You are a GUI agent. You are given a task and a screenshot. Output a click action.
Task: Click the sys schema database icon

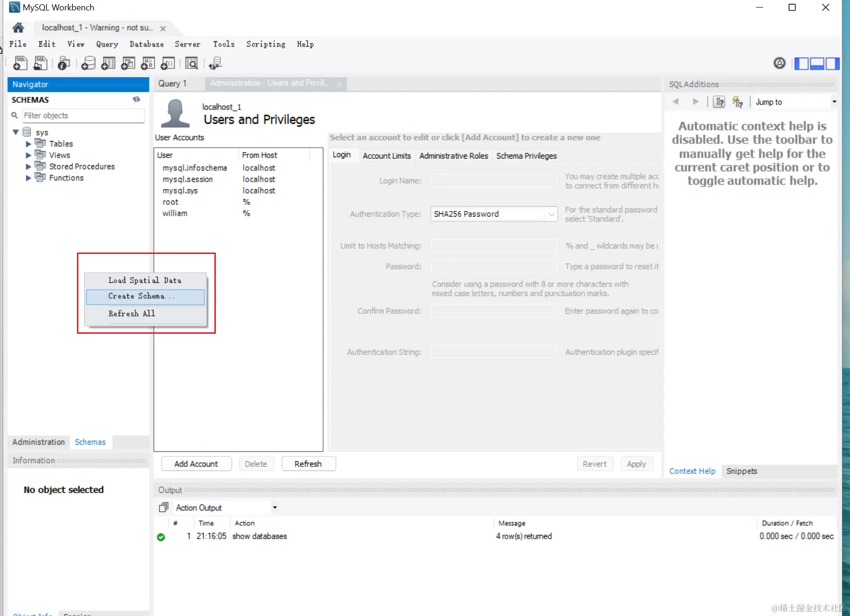pos(27,132)
